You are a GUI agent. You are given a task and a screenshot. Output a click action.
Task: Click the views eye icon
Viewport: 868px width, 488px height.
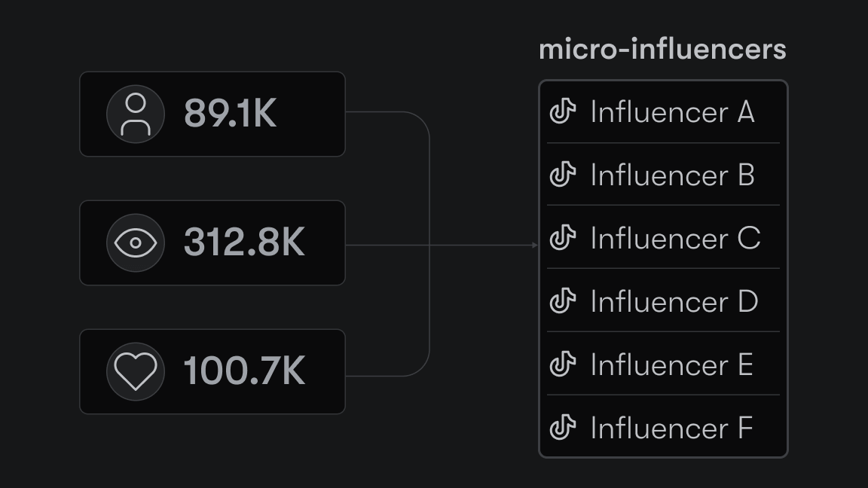(136, 243)
